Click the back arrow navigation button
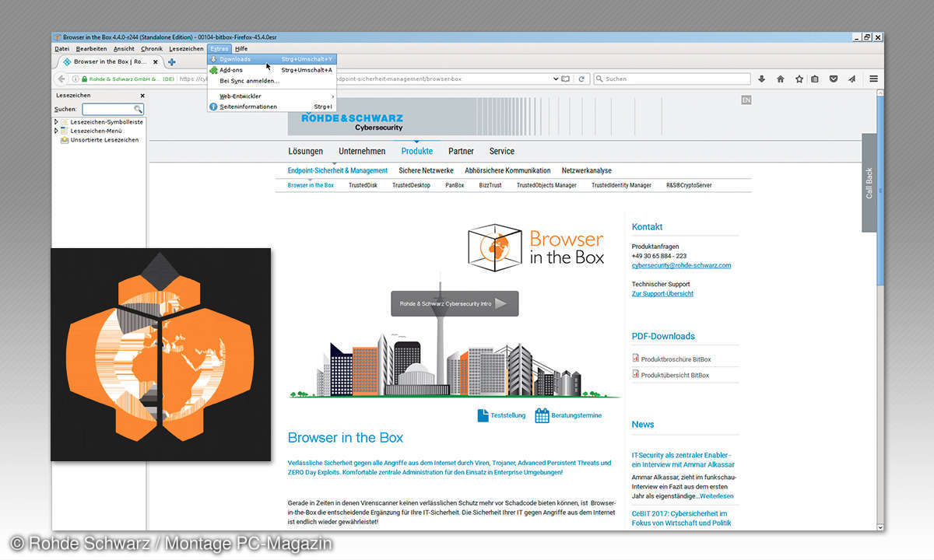Screen dimensions: 934x560 click(x=61, y=79)
